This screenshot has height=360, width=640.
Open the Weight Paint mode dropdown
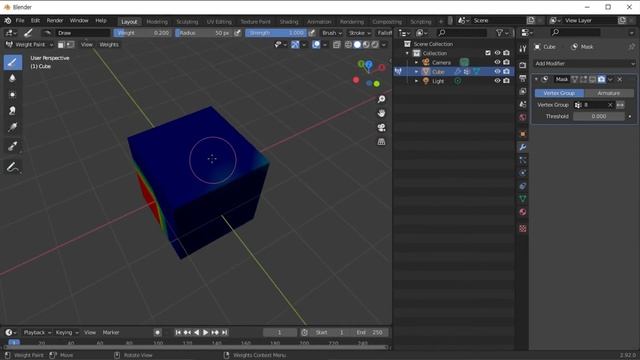(29, 44)
